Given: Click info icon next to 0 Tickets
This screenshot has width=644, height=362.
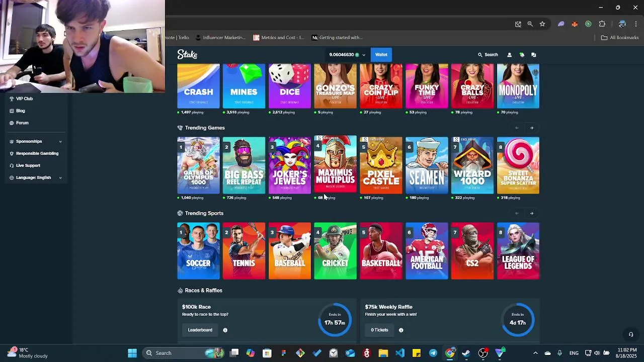Looking at the screenshot, I should (401, 330).
